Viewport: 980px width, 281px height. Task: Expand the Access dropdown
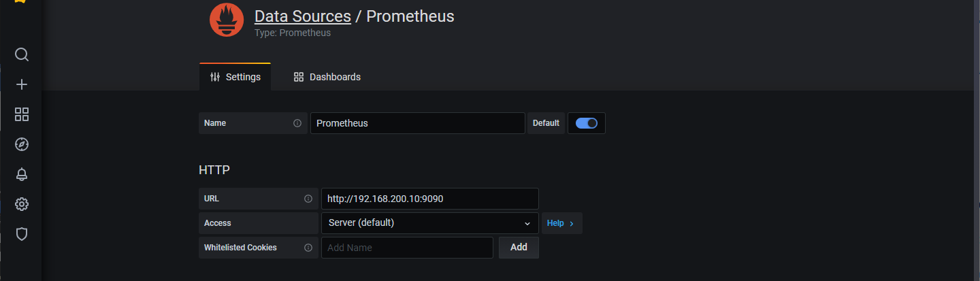point(429,223)
